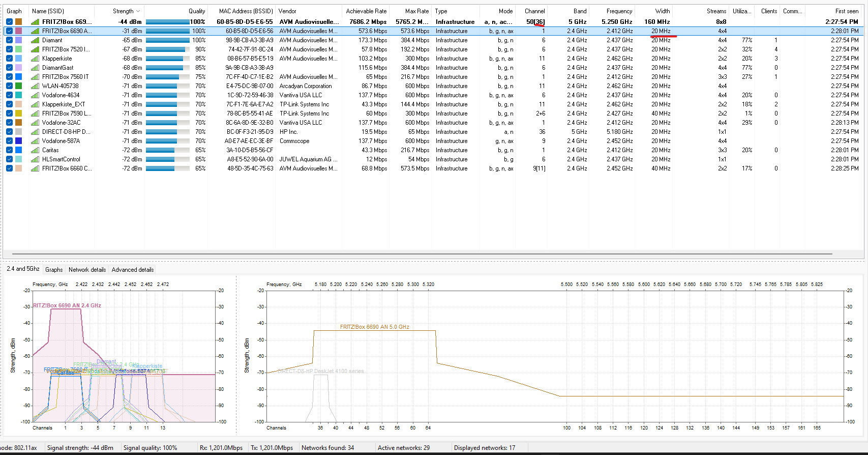Image resolution: width=868 pixels, height=455 pixels.
Task: Open the Graphs tab
Action: point(54,270)
